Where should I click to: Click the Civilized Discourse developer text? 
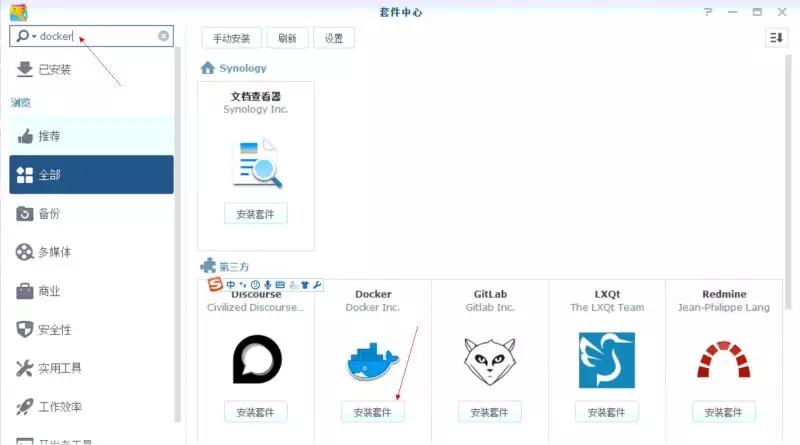point(255,307)
